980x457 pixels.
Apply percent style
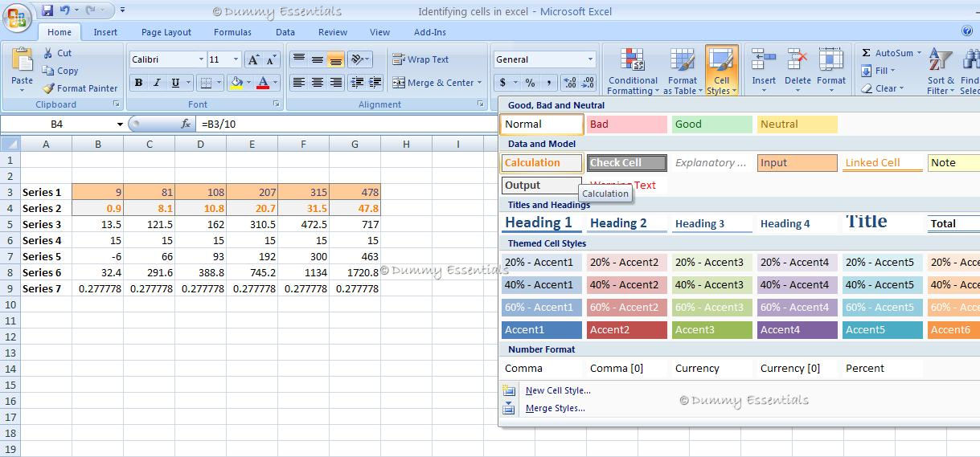[530, 83]
